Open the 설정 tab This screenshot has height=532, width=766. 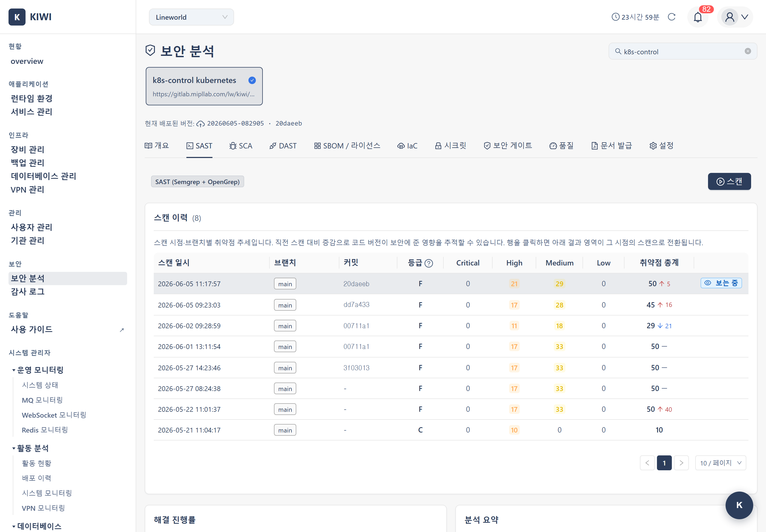pyautogui.click(x=661, y=146)
